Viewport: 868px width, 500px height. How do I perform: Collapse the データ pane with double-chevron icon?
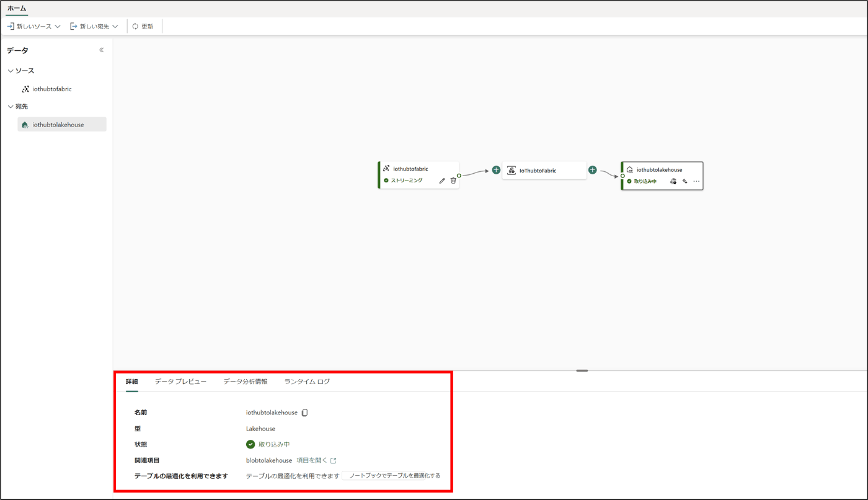102,50
